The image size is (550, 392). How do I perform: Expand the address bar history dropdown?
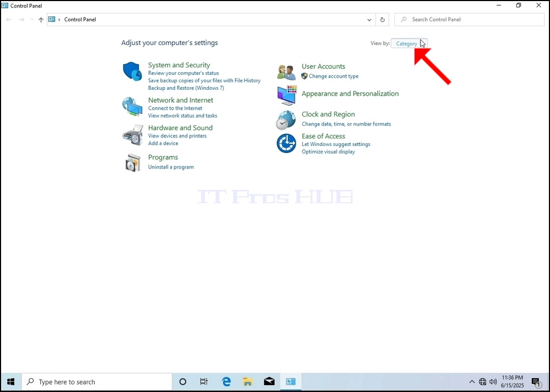tap(369, 20)
